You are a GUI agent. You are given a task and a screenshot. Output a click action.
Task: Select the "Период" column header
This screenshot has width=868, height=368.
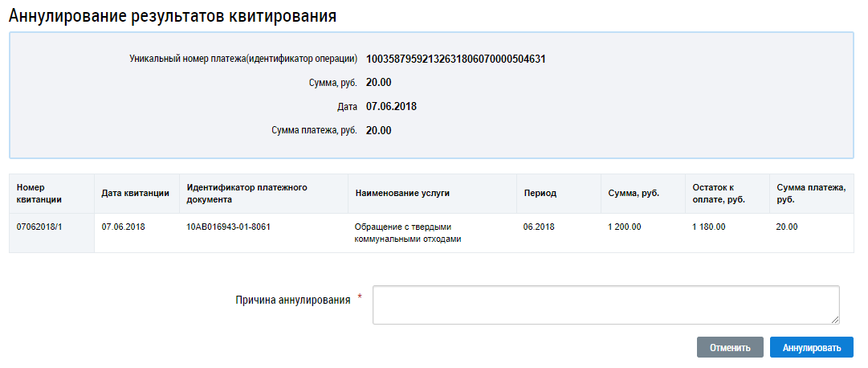(x=540, y=193)
